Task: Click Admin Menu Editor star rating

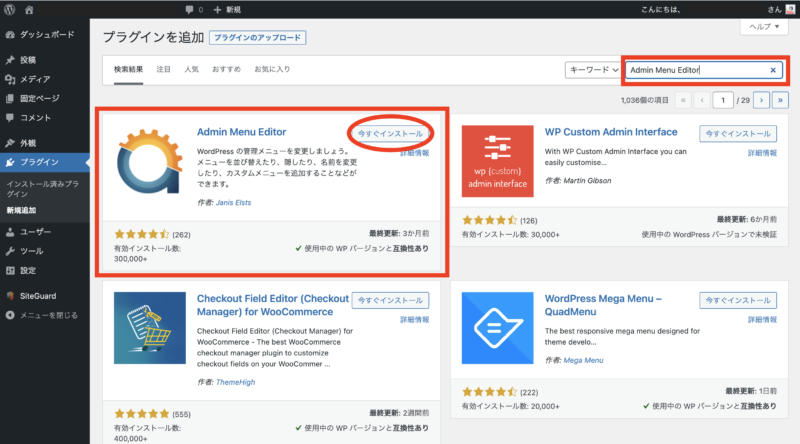Action: pyautogui.click(x=141, y=235)
